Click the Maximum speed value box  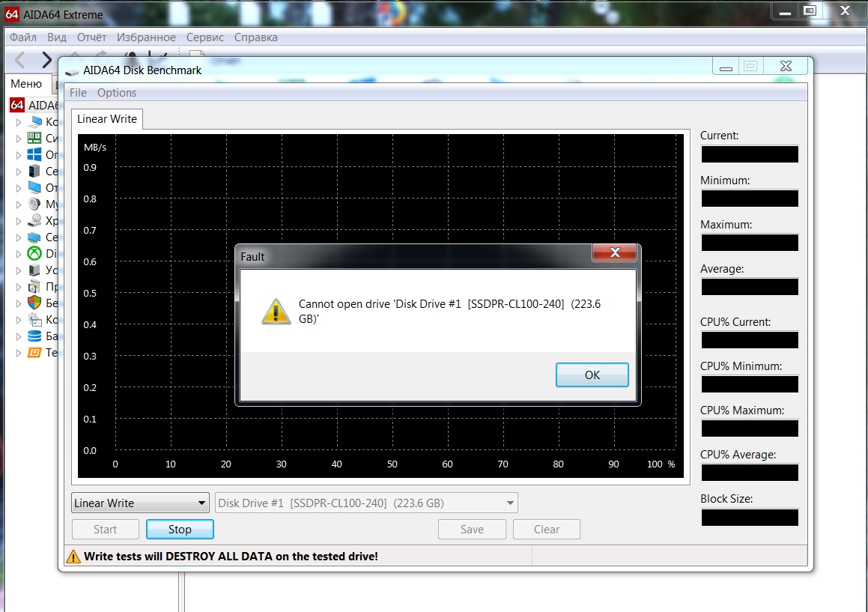pyautogui.click(x=750, y=243)
